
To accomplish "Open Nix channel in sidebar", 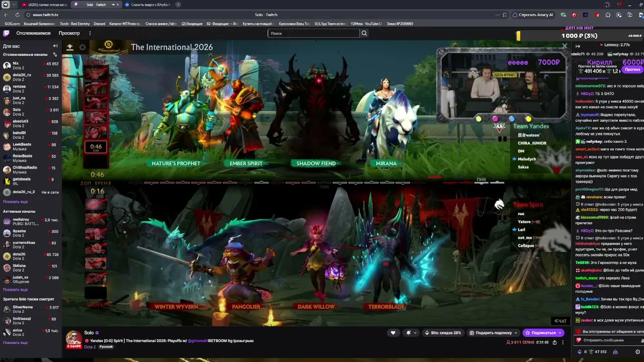I will click(31, 65).
